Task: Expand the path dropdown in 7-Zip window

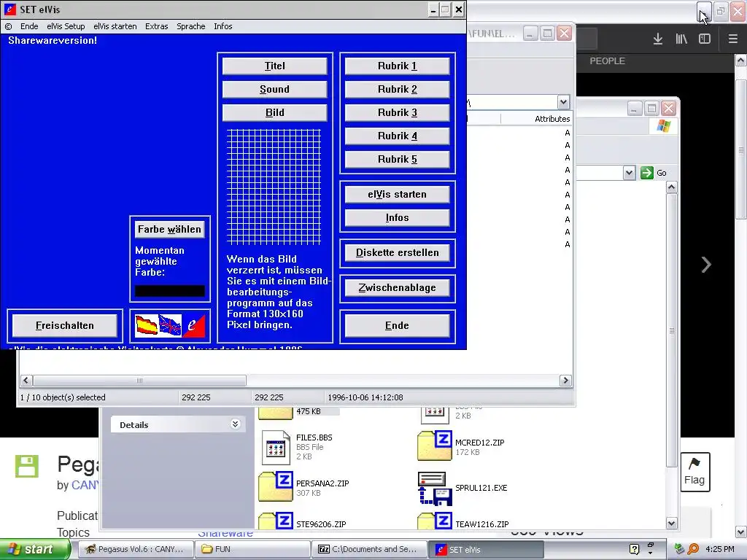Action: point(563,102)
